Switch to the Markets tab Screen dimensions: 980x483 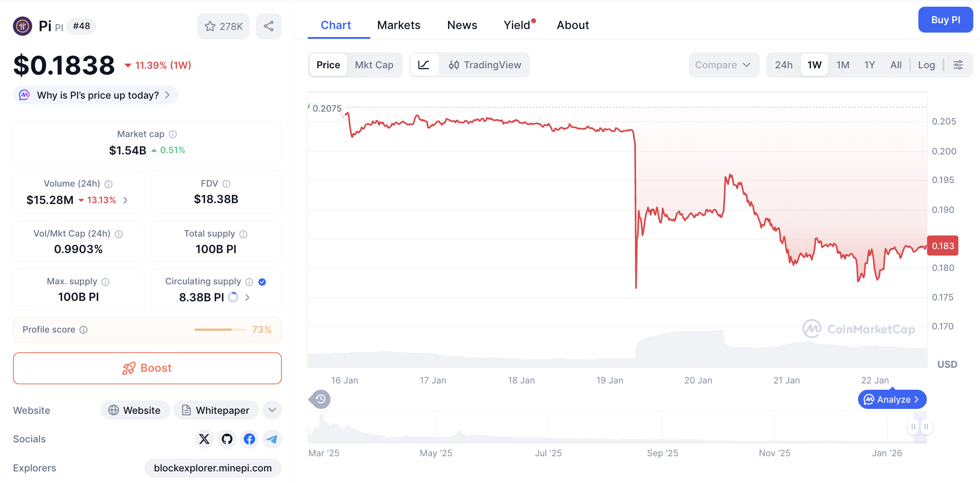point(398,25)
